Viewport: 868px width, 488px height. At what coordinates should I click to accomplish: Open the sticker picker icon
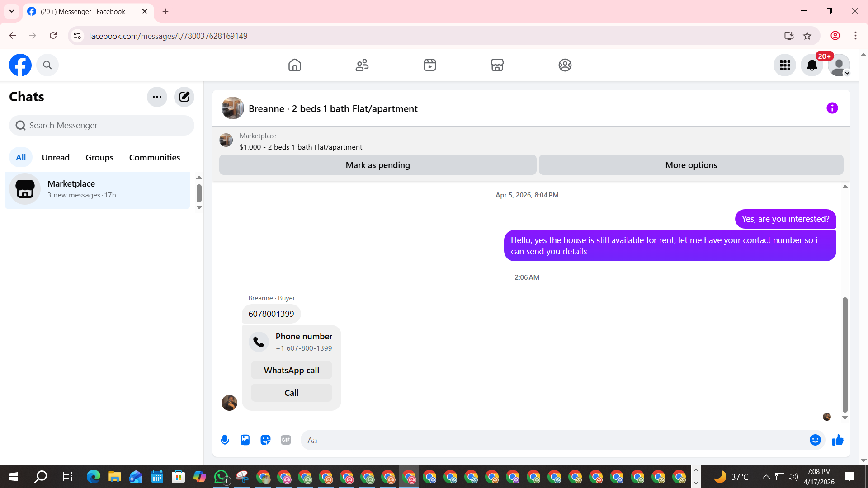(x=265, y=440)
